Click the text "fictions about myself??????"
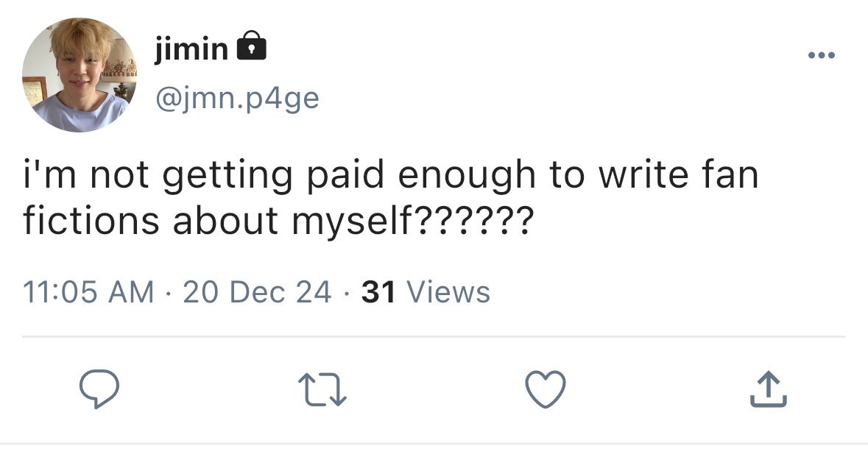The width and height of the screenshot is (868, 457). (278, 222)
